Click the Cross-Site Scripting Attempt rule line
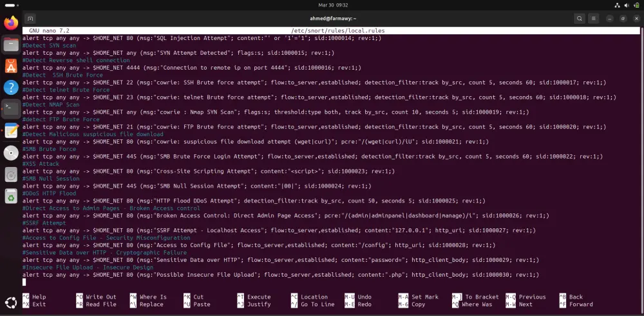644x316 pixels. [x=209, y=171]
